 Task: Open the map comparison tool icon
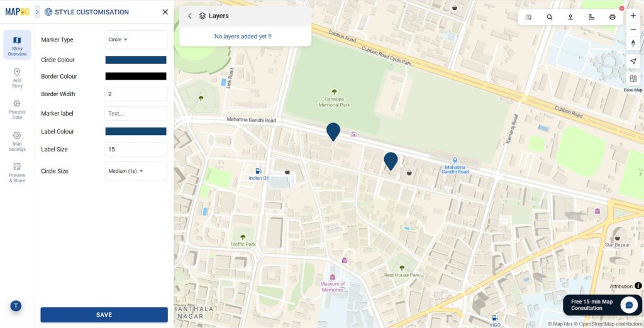coord(528,17)
